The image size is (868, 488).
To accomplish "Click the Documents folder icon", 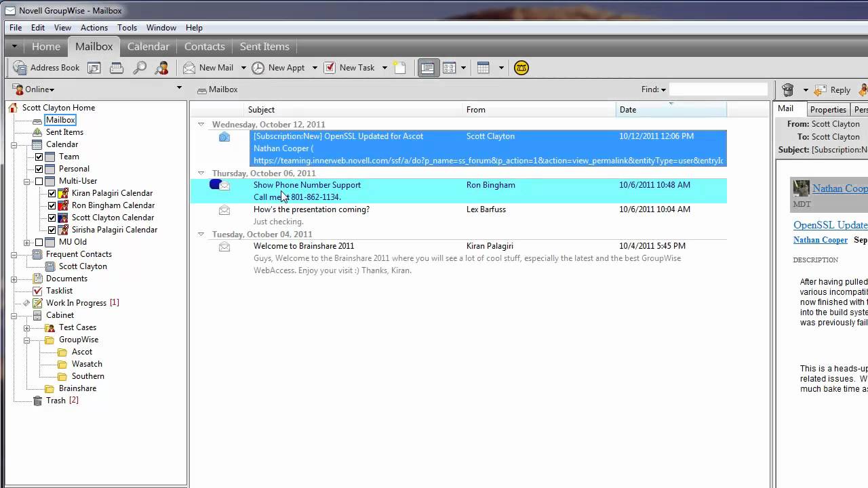I will [x=37, y=279].
